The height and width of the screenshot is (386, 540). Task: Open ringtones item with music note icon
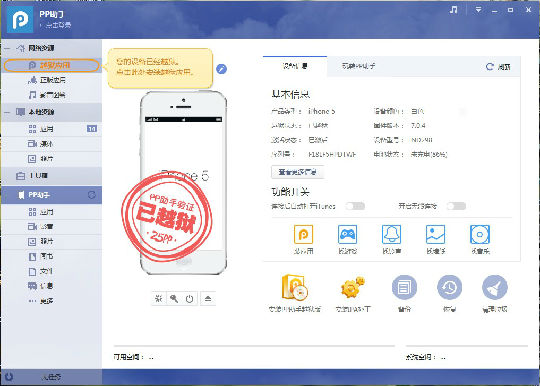click(52, 95)
